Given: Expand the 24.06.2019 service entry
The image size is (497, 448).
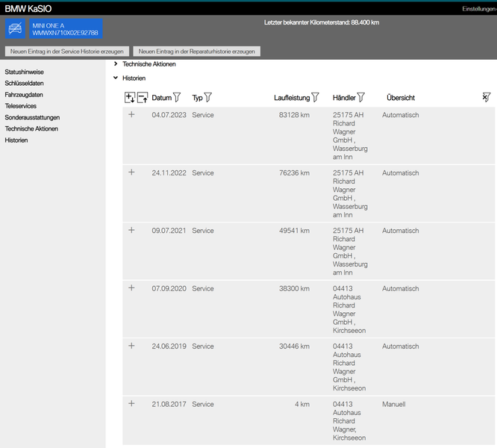Looking at the screenshot, I should point(131,346).
